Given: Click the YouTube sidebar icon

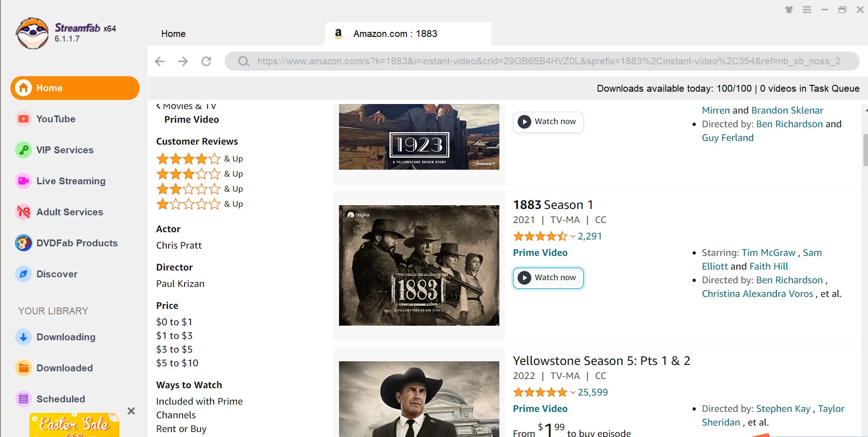Looking at the screenshot, I should coord(23,119).
